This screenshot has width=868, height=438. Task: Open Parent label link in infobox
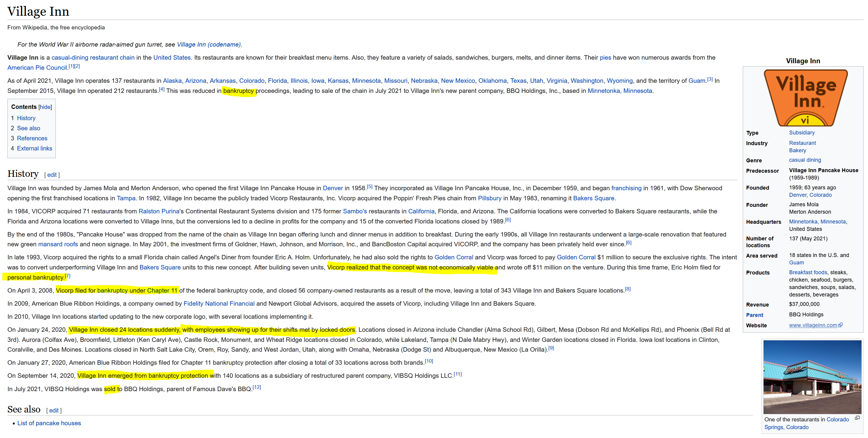754,315
